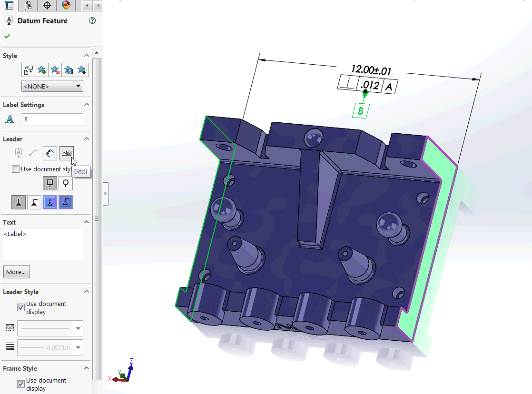532x394 pixels.
Task: Select the filled triangle attachment style
Action: click(x=19, y=202)
